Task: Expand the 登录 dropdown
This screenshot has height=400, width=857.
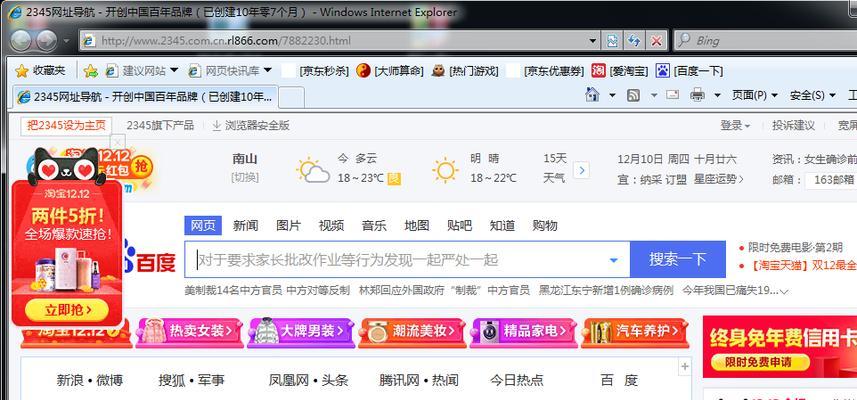Action: 735,125
